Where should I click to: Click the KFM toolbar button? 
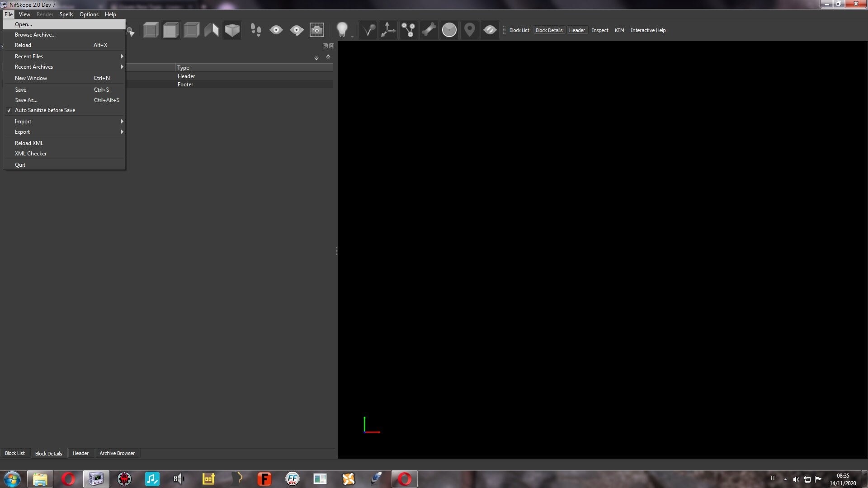619,30
